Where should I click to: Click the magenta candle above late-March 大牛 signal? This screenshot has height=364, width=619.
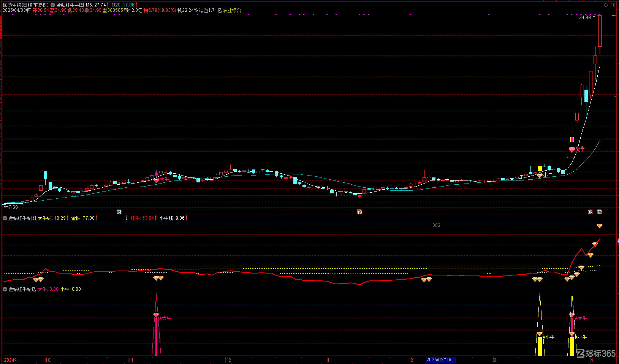point(572,140)
